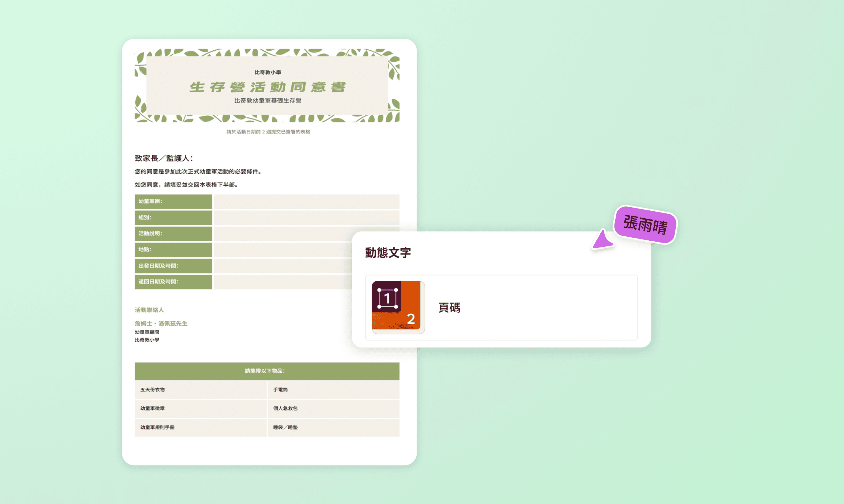The width and height of the screenshot is (844, 504).
Task: Click the 返回日期及時間： label cell
Action: click(x=173, y=282)
